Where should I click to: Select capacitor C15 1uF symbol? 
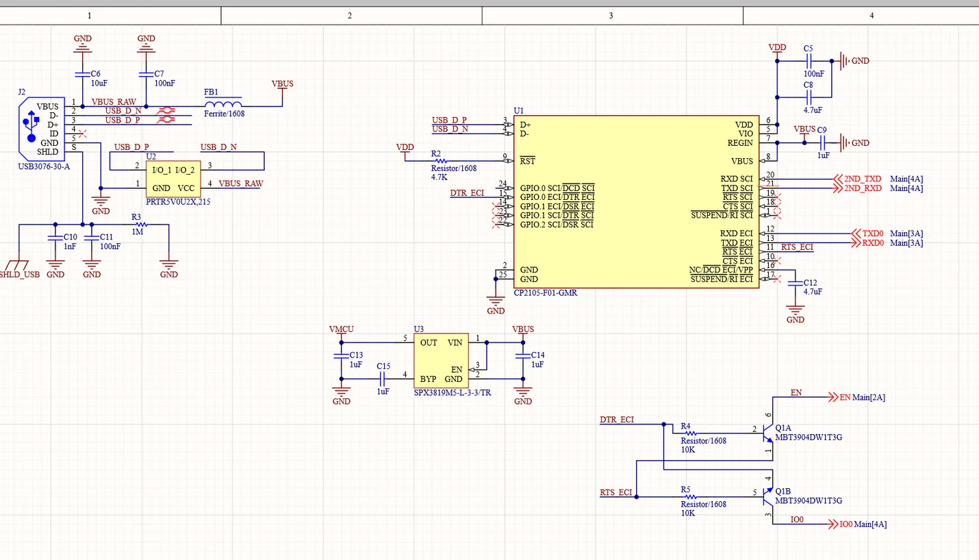point(383,379)
